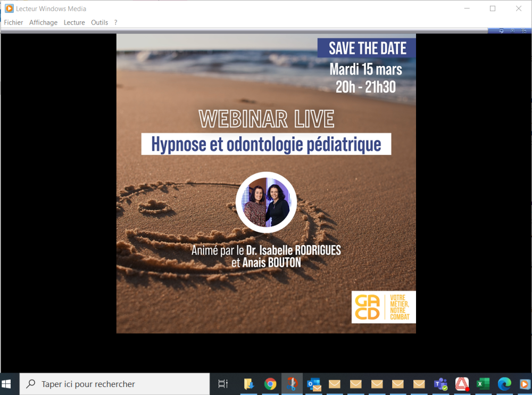Open the Lecture menu

click(74, 22)
